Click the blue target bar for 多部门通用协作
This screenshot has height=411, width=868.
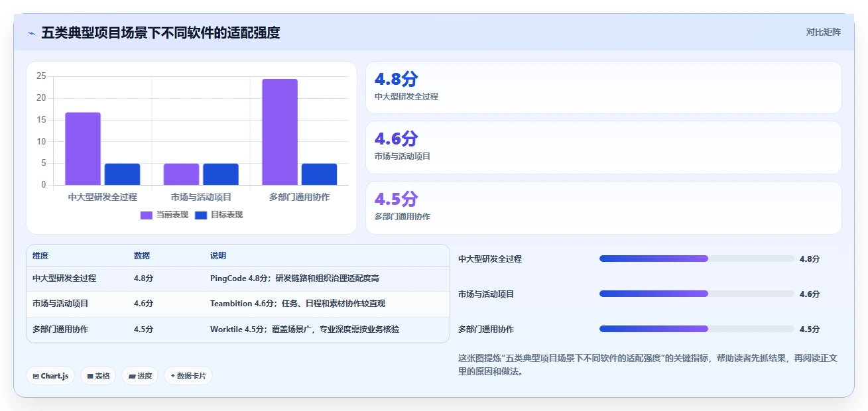point(319,174)
